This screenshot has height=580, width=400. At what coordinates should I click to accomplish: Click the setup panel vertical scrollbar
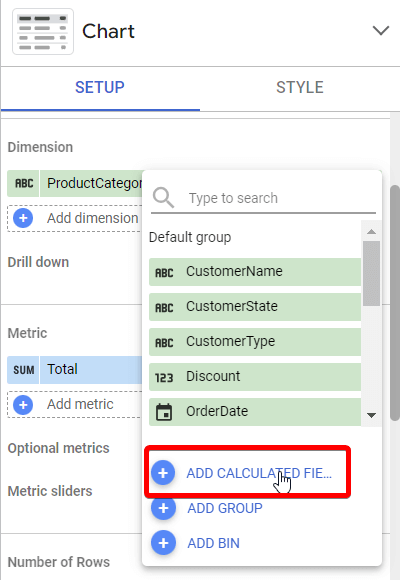coord(395,303)
